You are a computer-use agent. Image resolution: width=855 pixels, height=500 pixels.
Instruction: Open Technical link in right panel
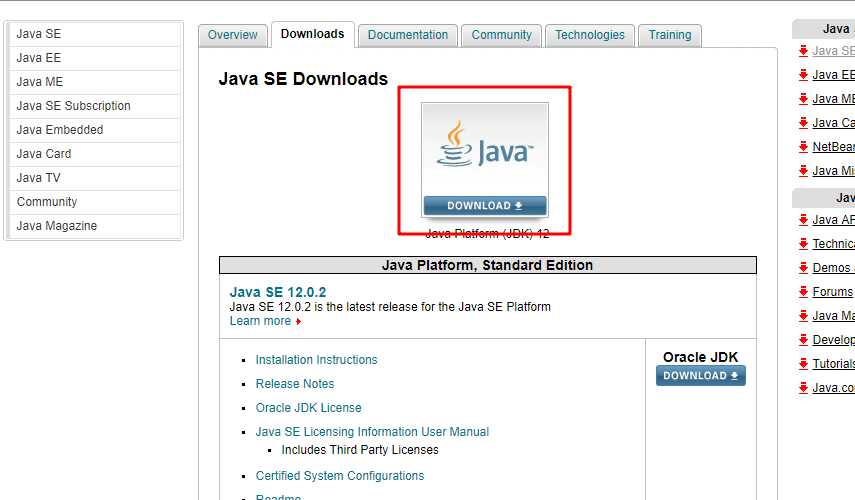(833, 244)
